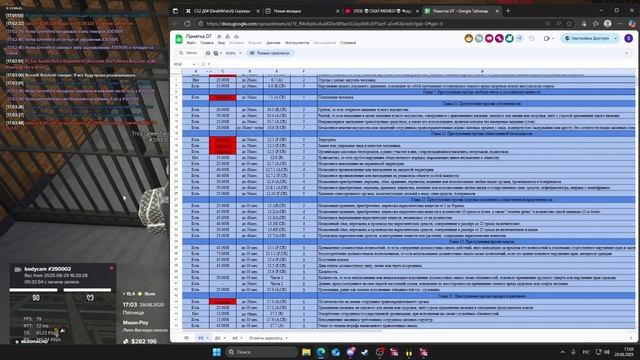Click the first orange collaborator avatar
Screen dimensions: 640x360
469,38
